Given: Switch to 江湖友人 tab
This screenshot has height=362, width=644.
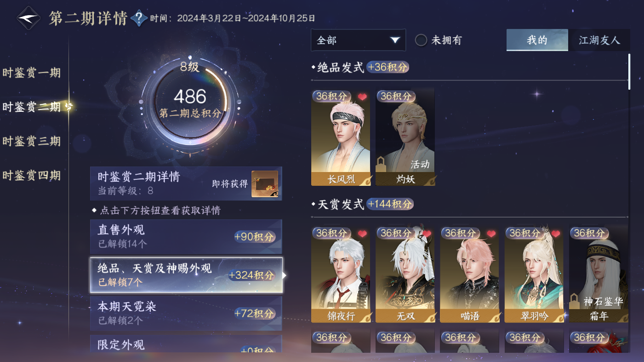Looking at the screenshot, I should point(599,40).
